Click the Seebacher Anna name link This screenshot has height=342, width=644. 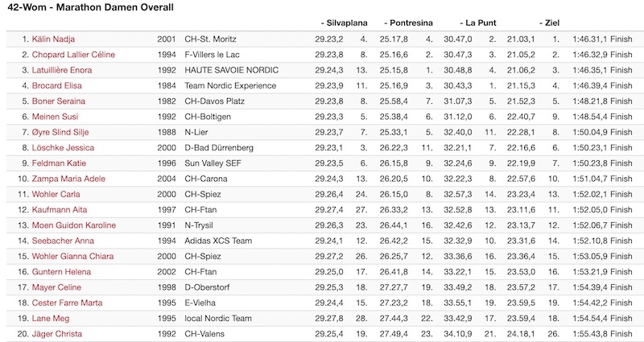(x=63, y=241)
